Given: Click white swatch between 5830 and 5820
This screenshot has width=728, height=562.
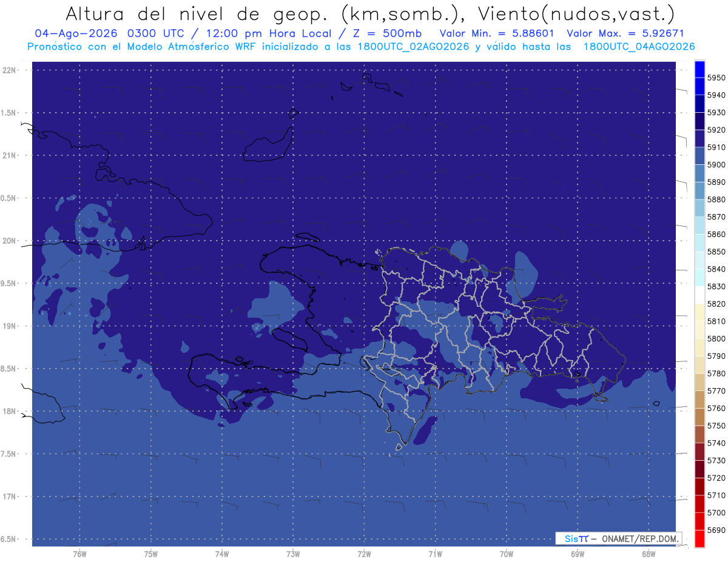Looking at the screenshot, I should pyautogui.click(x=699, y=295).
